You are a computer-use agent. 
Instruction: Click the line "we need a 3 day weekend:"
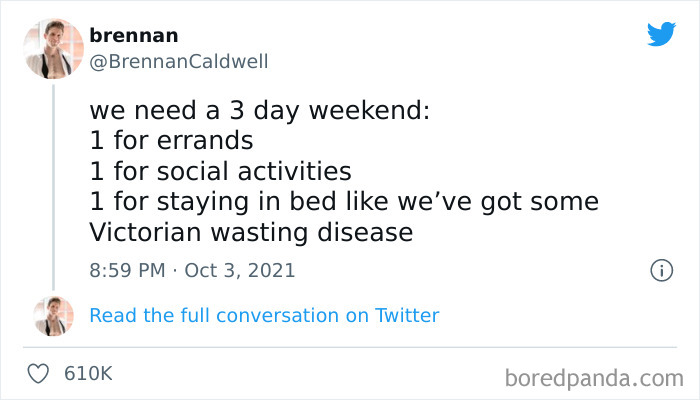point(259,110)
